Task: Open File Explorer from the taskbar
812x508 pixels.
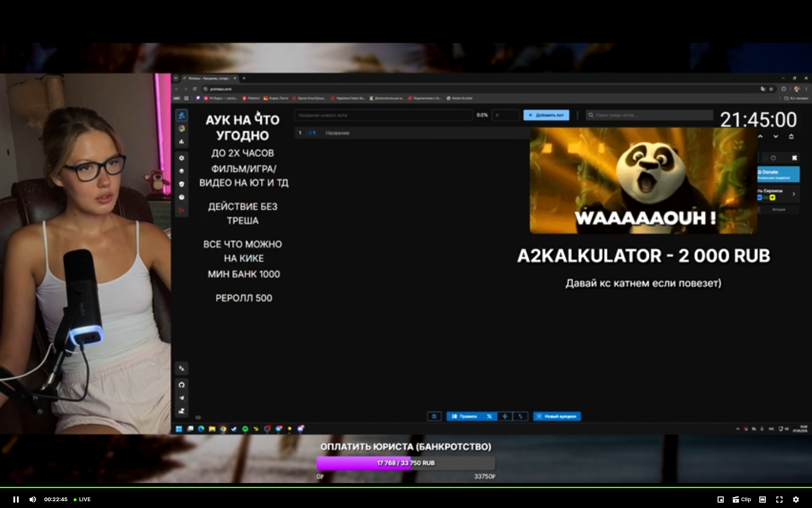Action: (x=212, y=429)
